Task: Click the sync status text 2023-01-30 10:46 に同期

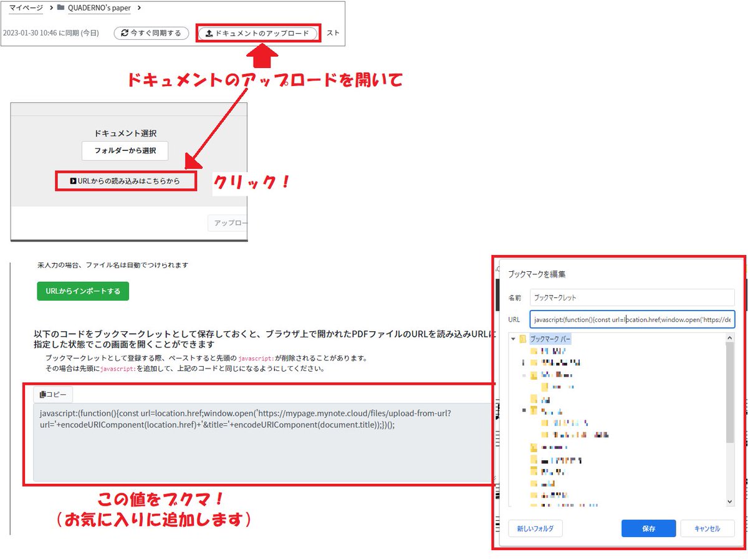Action: coord(50,33)
